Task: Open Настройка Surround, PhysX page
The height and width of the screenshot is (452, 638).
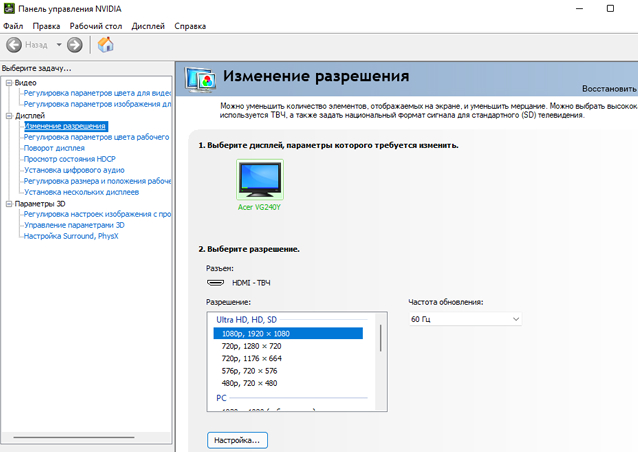Action: pyautogui.click(x=71, y=236)
